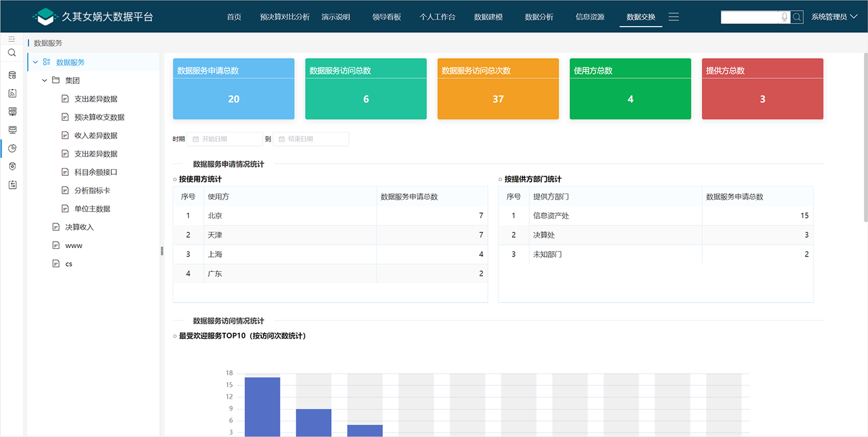Click the sidebar search magnifier icon
The width and height of the screenshot is (868, 437).
click(12, 53)
